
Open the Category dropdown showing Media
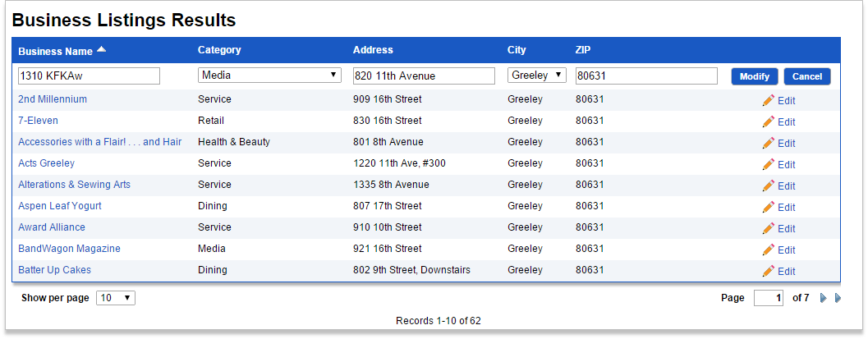(x=269, y=76)
